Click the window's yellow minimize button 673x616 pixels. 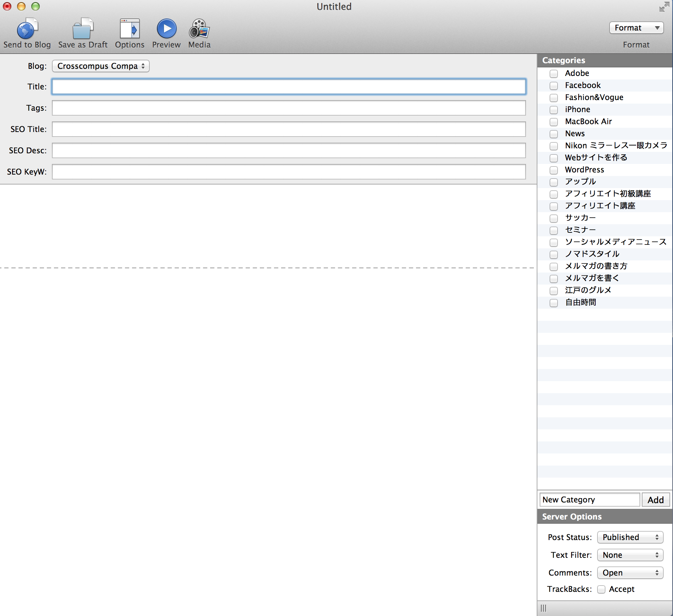21,6
